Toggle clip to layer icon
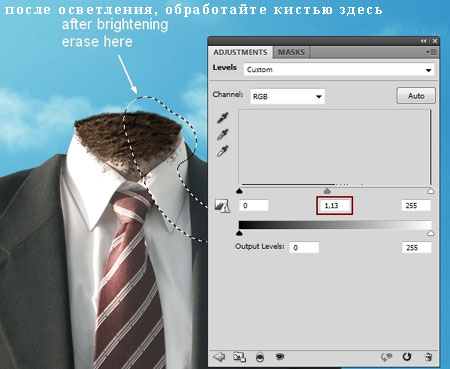Screen dimensions: 450x369 pos(260,357)
